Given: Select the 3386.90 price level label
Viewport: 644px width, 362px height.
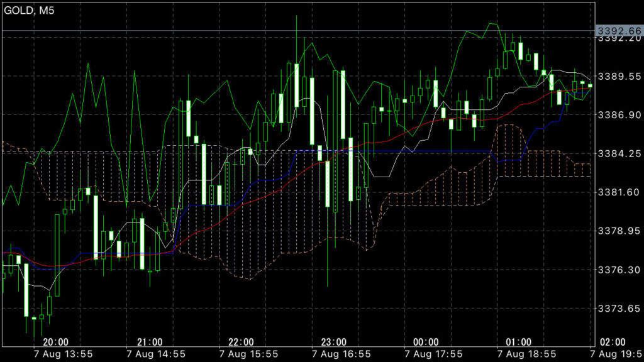Looking at the screenshot, I should pyautogui.click(x=619, y=115).
